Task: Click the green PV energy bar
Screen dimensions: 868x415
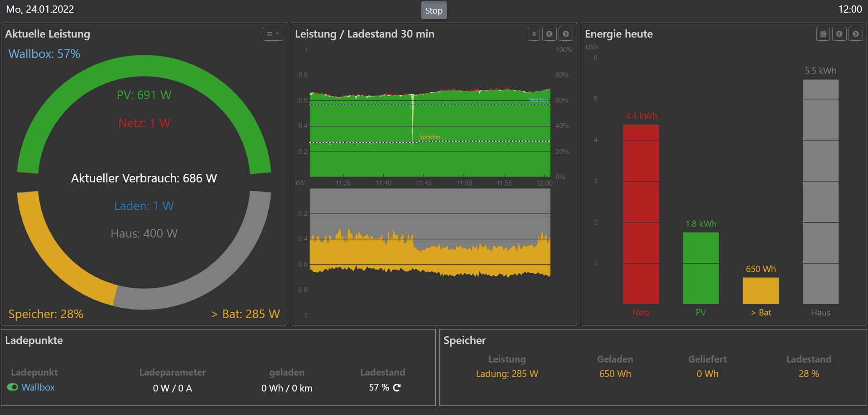Action: (x=700, y=268)
